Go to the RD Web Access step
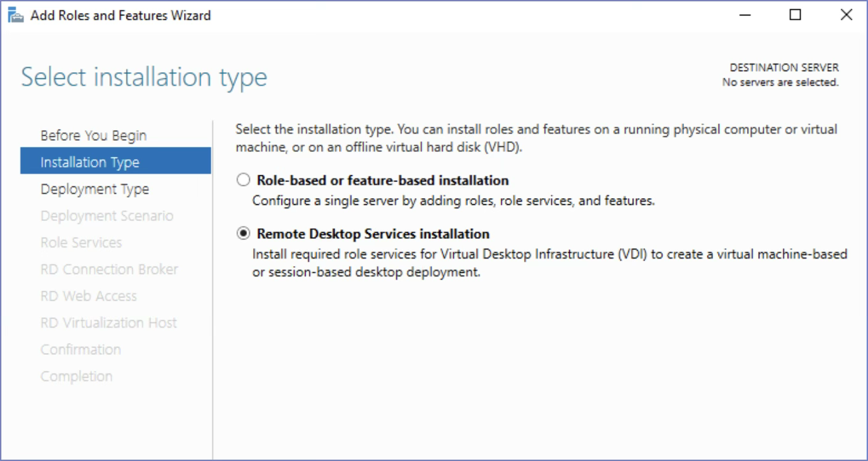Viewport: 868px width, 461px height. tap(88, 296)
